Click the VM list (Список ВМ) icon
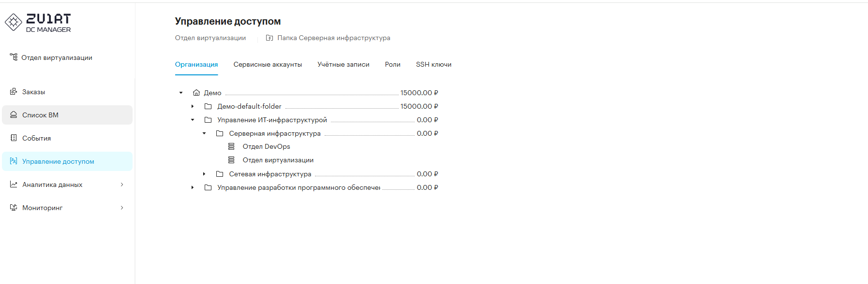Screen dimensions: 868x284 tap(14, 115)
